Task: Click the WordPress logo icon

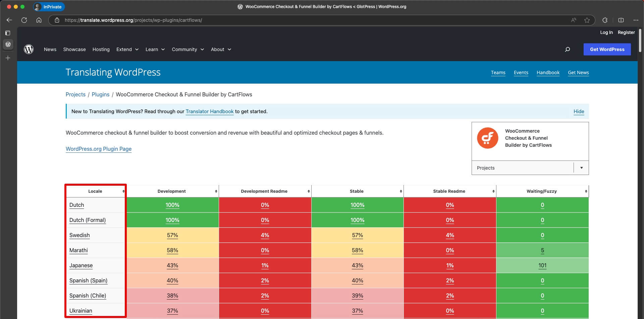Action: [x=29, y=49]
